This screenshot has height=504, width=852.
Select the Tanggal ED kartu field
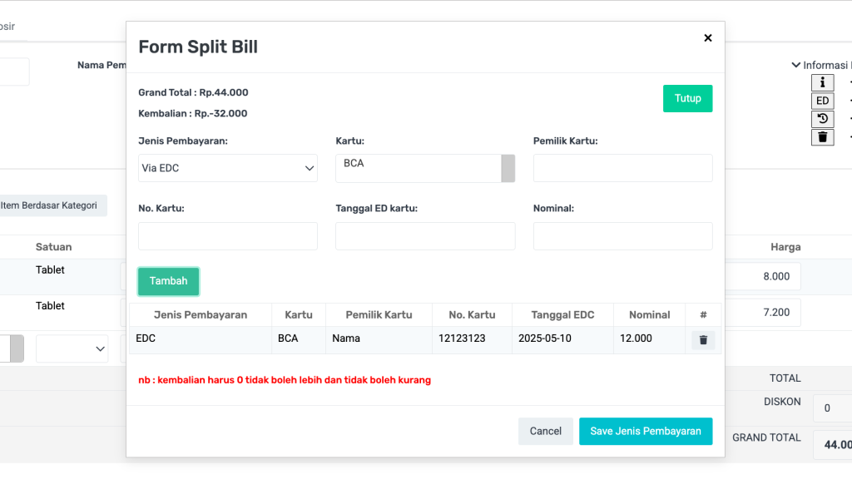pyautogui.click(x=424, y=236)
